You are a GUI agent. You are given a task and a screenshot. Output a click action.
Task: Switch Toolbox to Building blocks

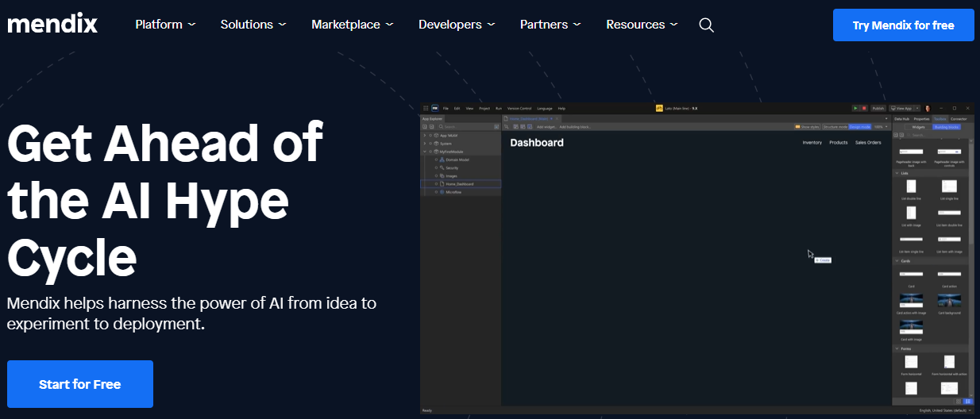(947, 127)
